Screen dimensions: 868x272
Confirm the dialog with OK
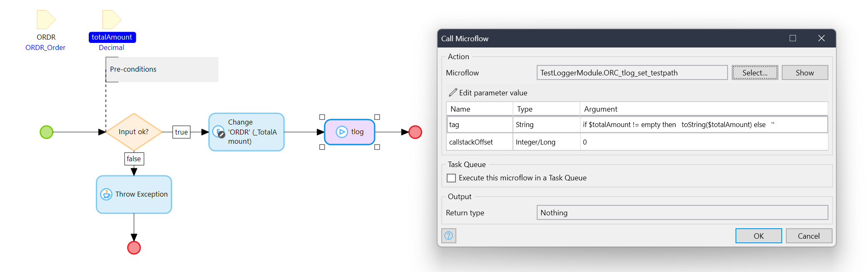758,236
